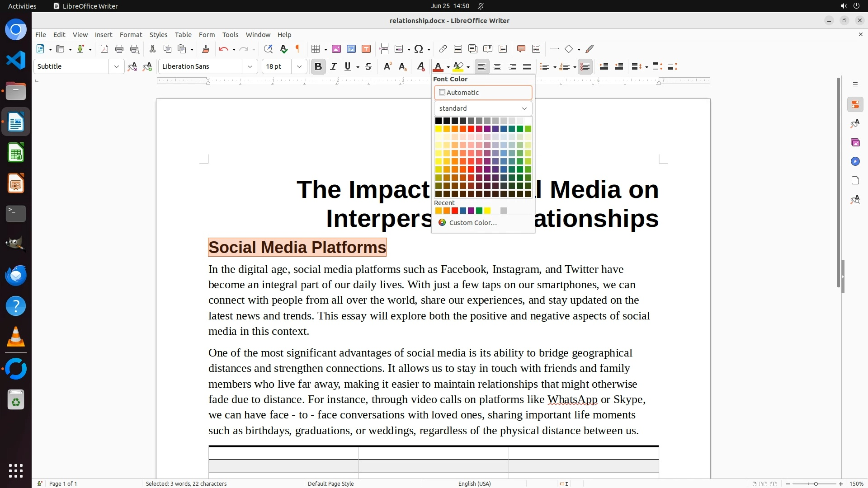
Task: Open the sidebar Navigator panel icon
Action: pyautogui.click(x=855, y=161)
